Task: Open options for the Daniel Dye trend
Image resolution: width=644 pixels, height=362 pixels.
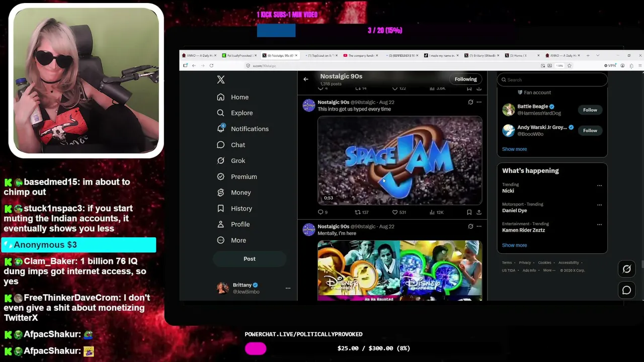Action: (x=599, y=205)
